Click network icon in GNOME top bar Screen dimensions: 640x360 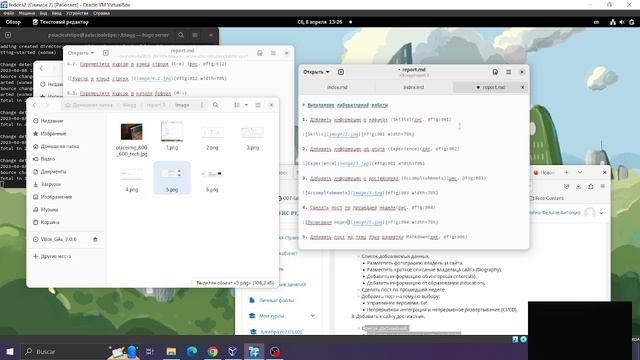click(x=613, y=22)
